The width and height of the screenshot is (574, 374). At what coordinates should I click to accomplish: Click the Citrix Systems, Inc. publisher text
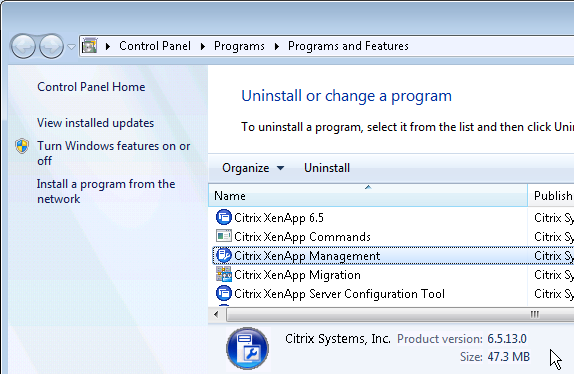pyautogui.click(x=338, y=339)
